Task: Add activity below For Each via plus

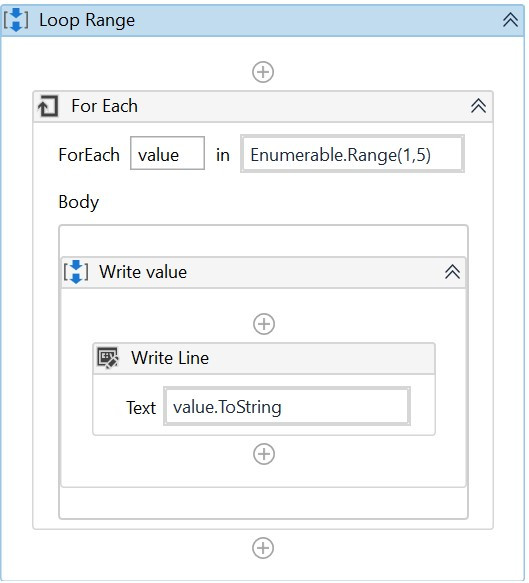Action: pyautogui.click(x=263, y=548)
